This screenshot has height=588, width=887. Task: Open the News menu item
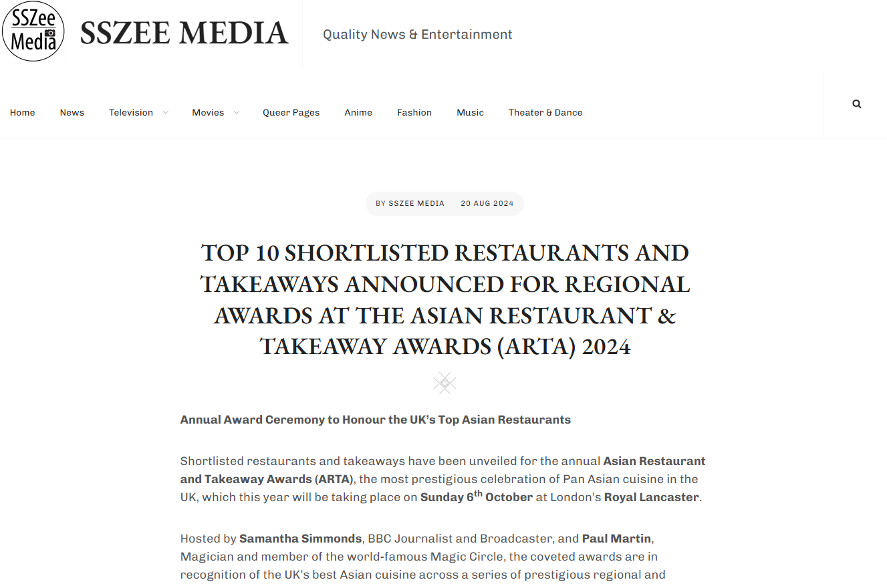[x=72, y=112]
